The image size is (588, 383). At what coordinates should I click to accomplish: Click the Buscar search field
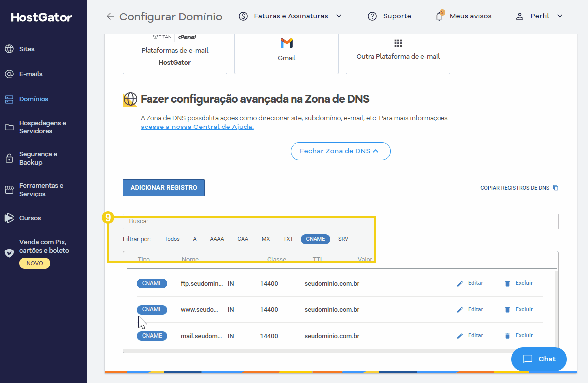click(340, 222)
